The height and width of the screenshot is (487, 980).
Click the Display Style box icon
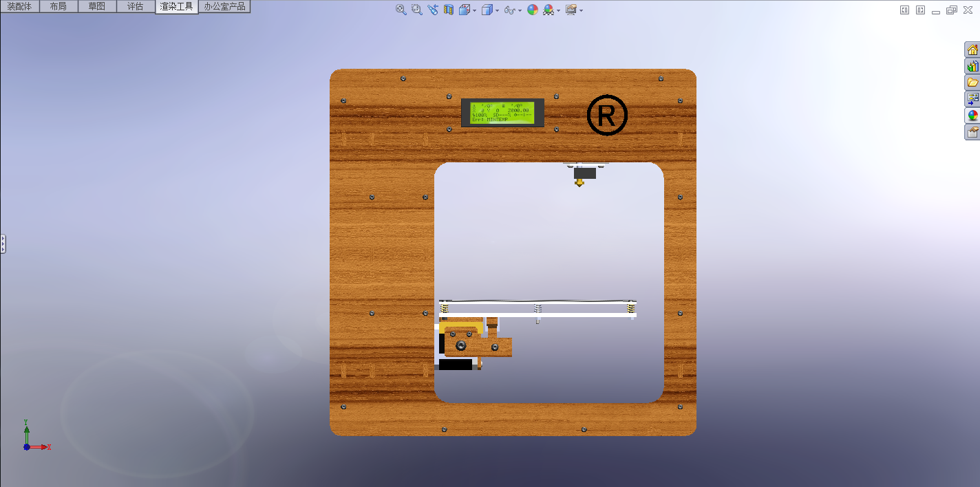click(x=487, y=10)
